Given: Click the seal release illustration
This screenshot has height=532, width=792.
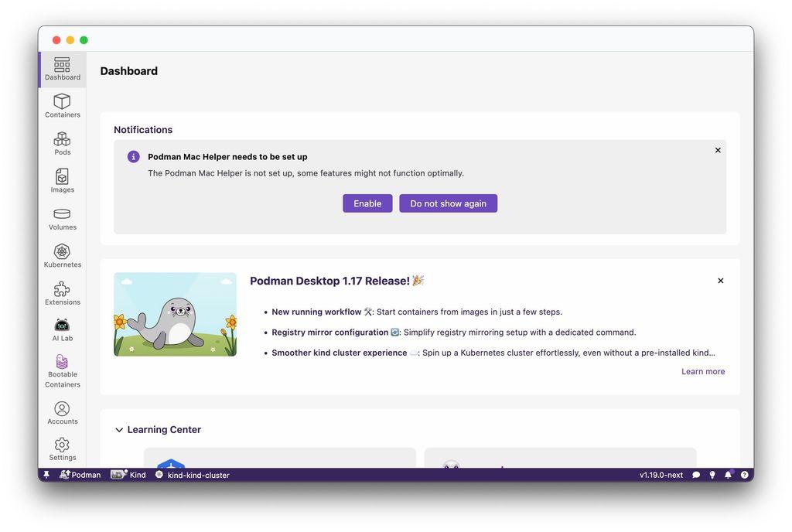Looking at the screenshot, I should pos(176,315).
